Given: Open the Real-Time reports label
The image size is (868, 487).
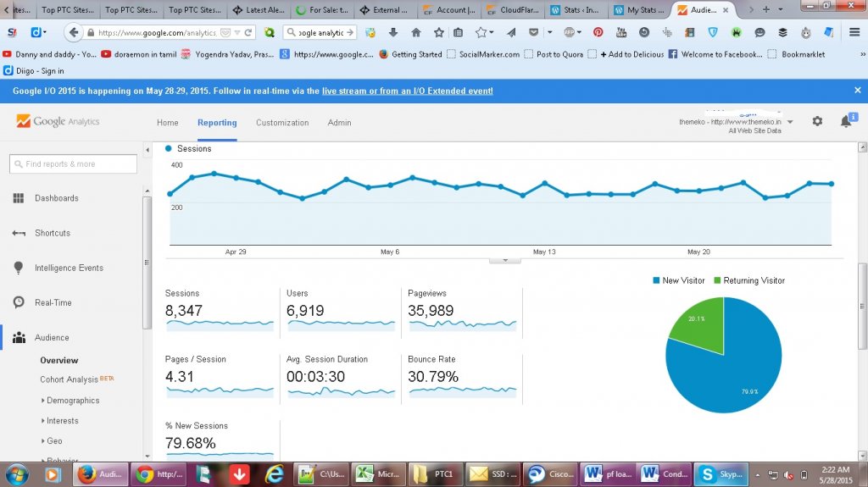Looking at the screenshot, I should pyautogui.click(x=53, y=302).
